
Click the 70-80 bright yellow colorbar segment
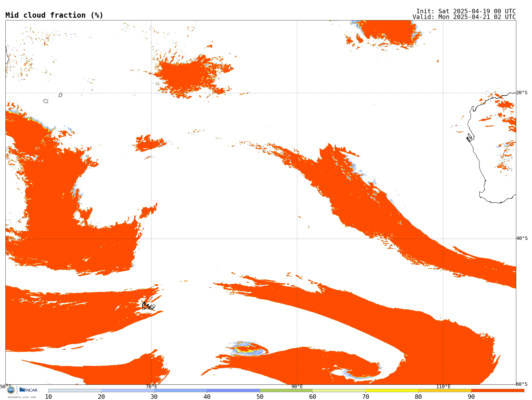[x=392, y=391]
